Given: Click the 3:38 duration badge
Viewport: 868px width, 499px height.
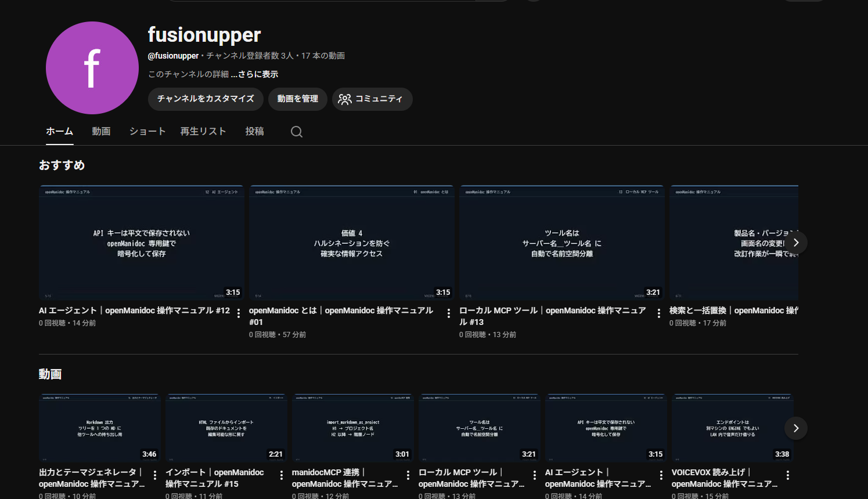Looking at the screenshot, I should coord(782,454).
